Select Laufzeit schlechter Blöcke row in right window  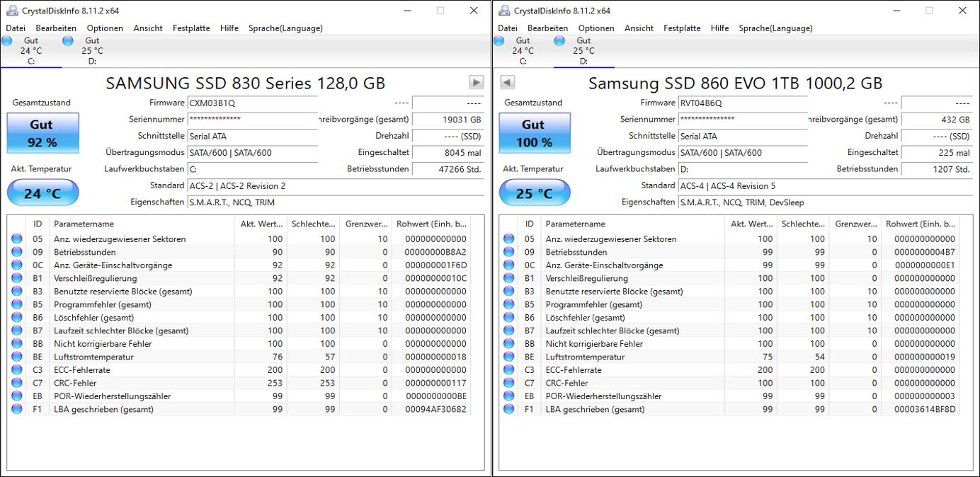click(x=729, y=331)
